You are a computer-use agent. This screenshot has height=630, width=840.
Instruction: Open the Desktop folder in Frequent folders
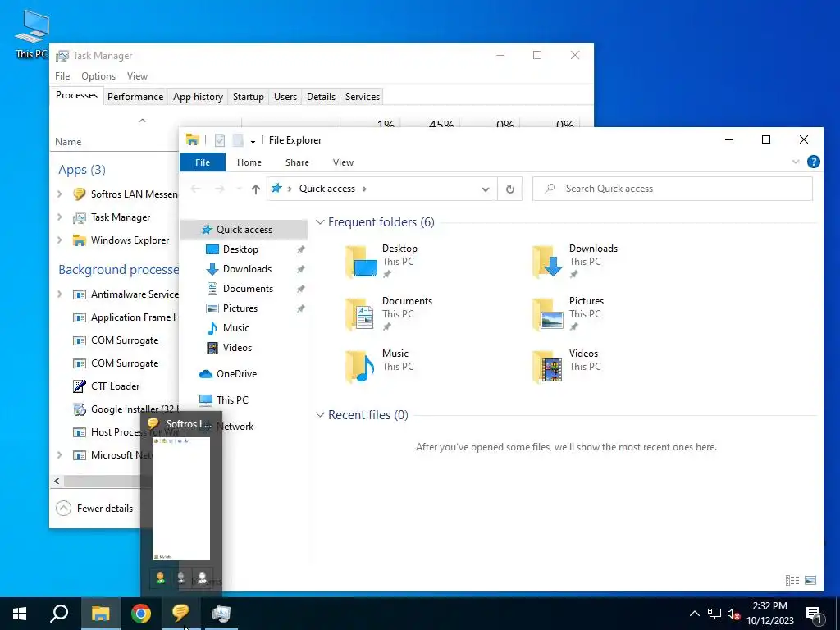coord(381,261)
